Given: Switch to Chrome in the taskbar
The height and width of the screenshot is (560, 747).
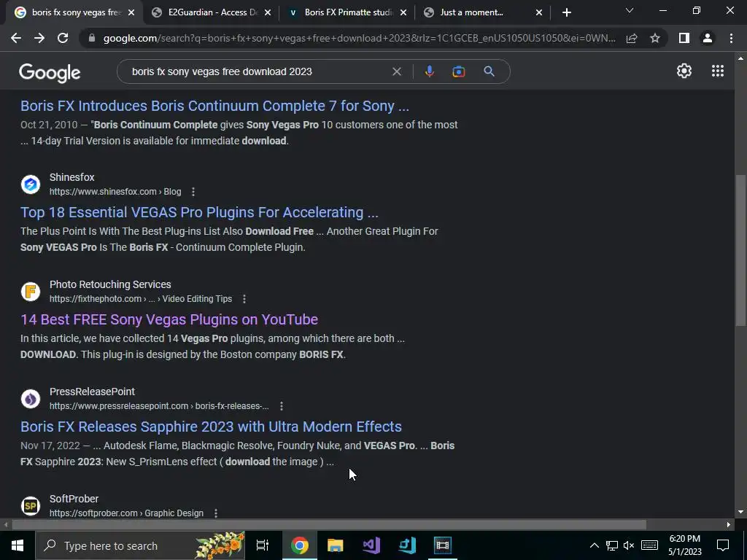Looking at the screenshot, I should [x=300, y=545].
